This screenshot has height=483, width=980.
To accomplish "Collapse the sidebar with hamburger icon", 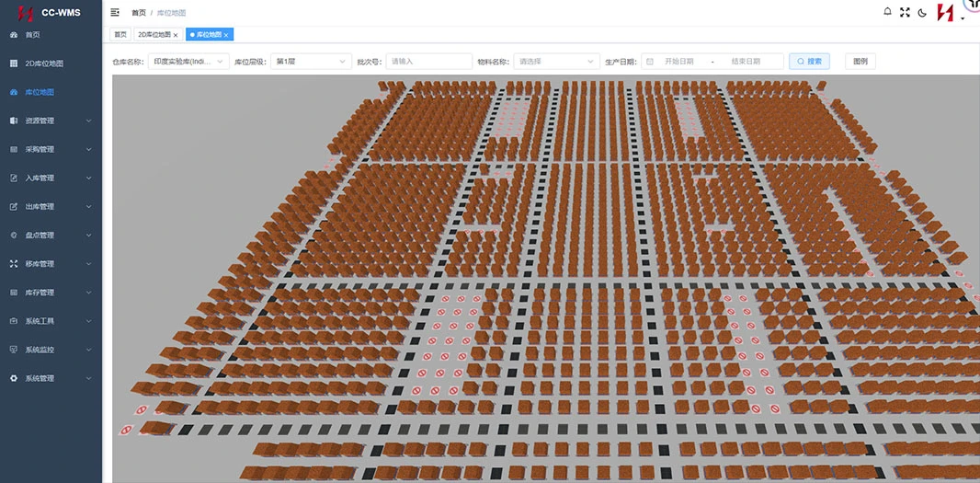I will tap(115, 13).
